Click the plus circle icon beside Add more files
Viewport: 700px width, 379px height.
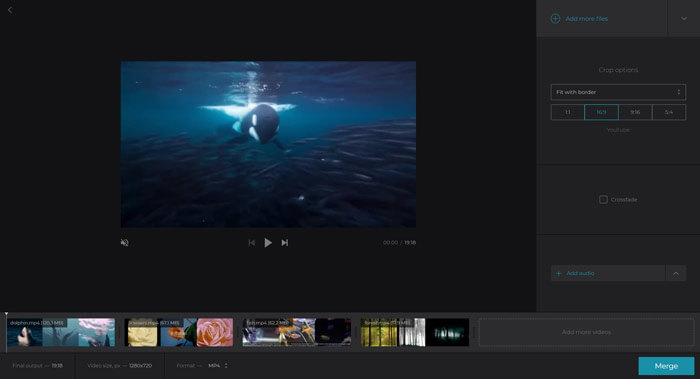tap(555, 19)
